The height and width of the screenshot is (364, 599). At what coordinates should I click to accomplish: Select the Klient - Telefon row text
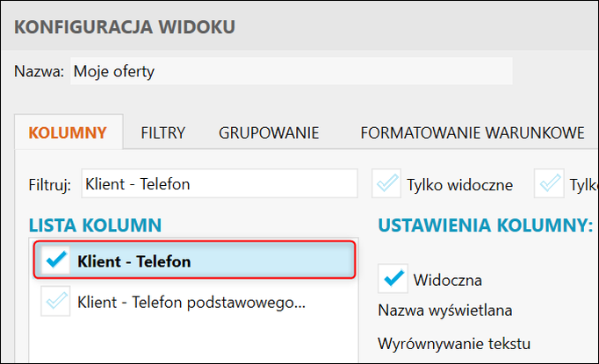coord(134,261)
